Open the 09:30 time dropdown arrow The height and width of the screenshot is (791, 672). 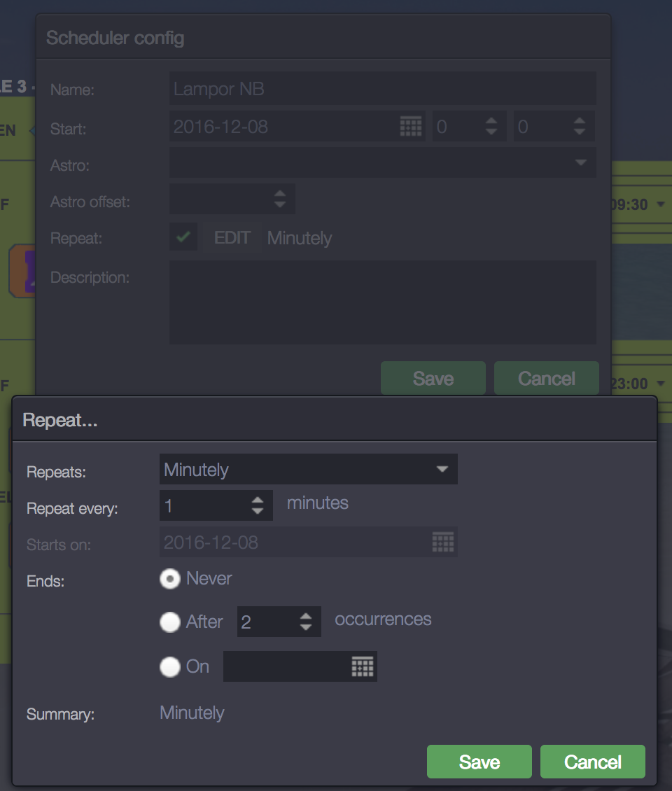tap(661, 205)
